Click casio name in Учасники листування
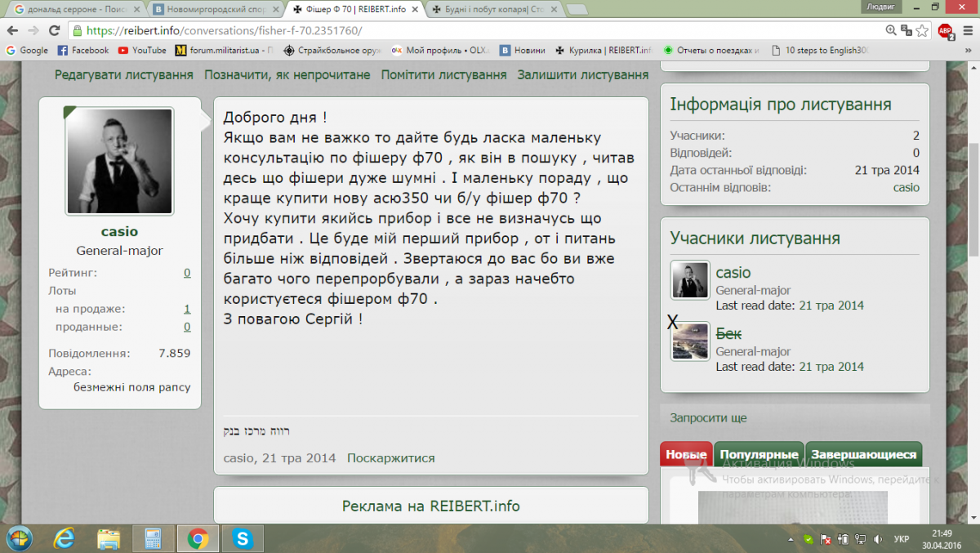 click(733, 272)
